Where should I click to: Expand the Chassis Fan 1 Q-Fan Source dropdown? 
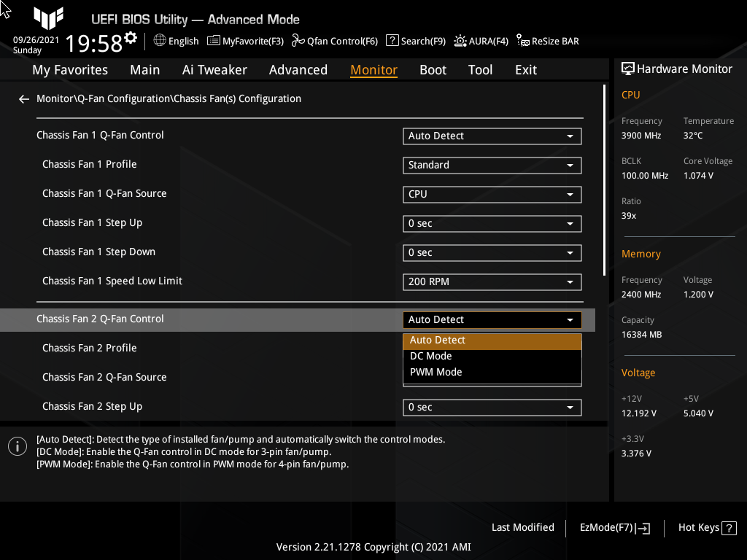492,194
